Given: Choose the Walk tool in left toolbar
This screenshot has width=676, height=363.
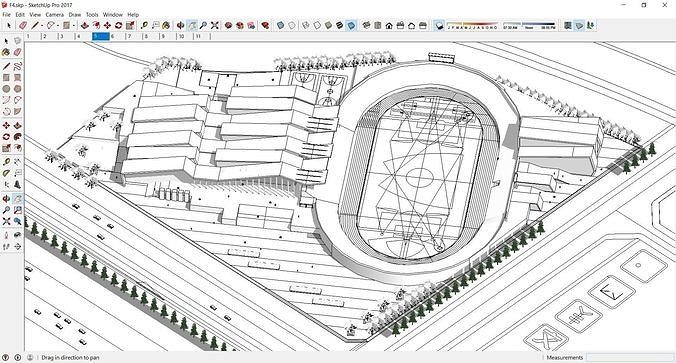Looking at the screenshot, I should (x=6, y=246).
